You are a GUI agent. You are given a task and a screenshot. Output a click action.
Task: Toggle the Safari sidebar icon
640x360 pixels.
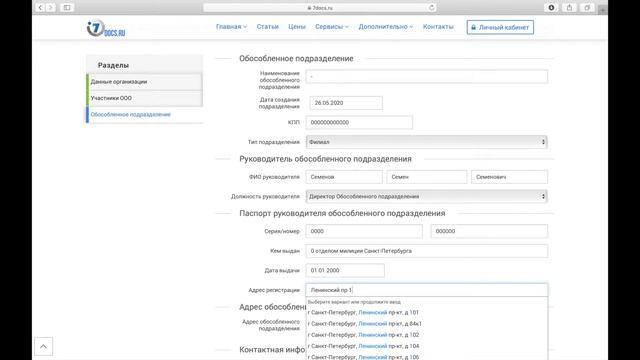(67, 7)
